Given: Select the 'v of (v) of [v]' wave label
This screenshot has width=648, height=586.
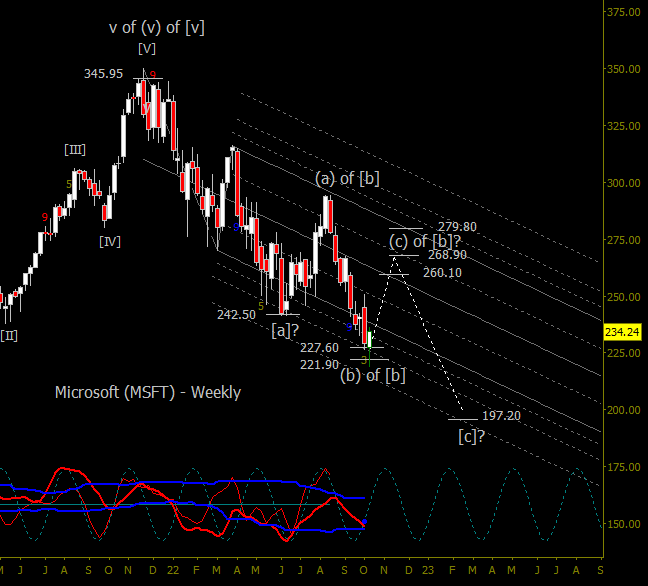Looking at the screenshot, I should point(157,28).
